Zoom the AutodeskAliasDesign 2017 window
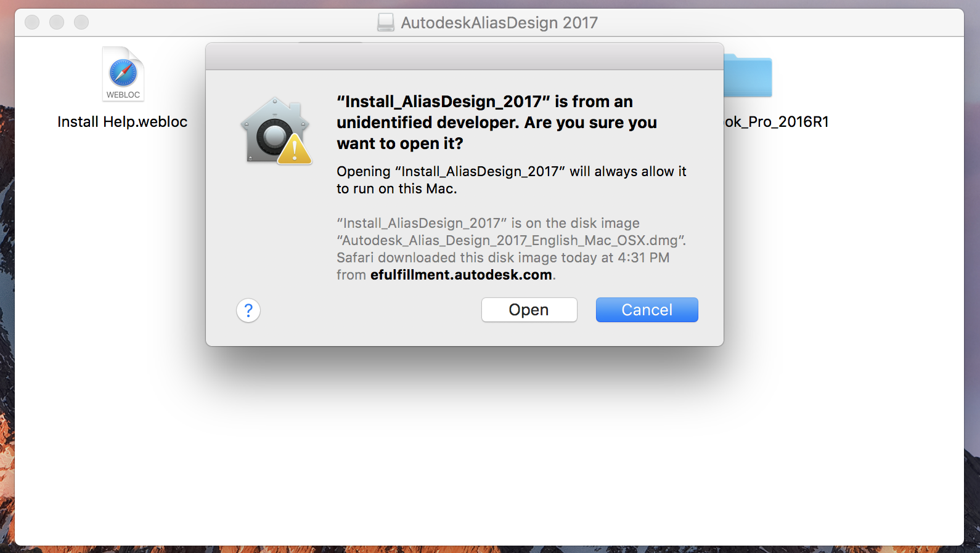Viewport: 980px width, 553px height. tap(81, 23)
